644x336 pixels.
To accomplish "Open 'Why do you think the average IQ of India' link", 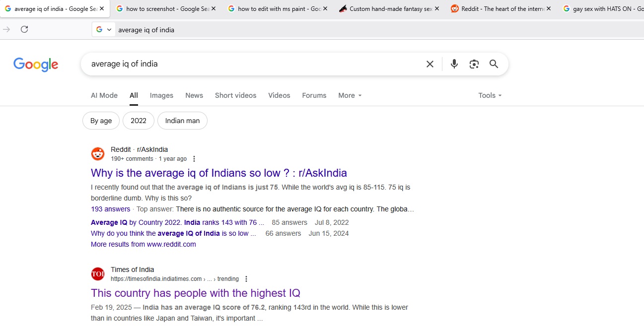I will click(x=173, y=233).
